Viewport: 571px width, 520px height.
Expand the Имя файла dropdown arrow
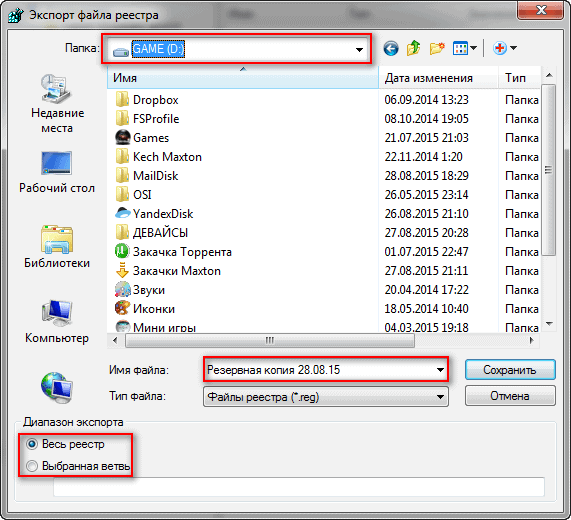click(x=440, y=370)
